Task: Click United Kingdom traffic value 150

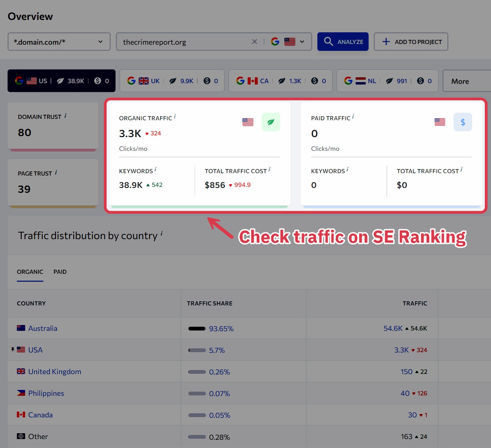Action: coord(406,372)
